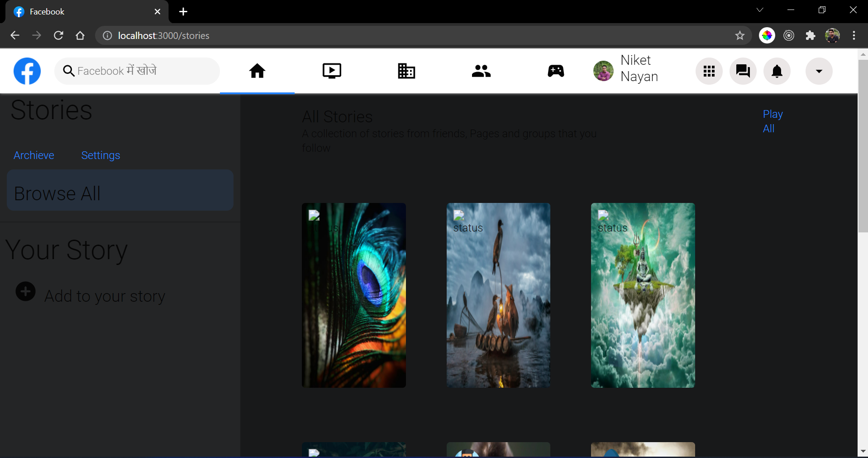Expand the browser tab search chevron

[x=760, y=10]
